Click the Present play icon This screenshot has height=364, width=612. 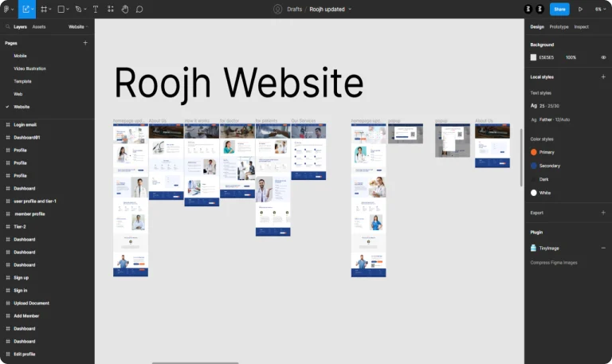580,9
